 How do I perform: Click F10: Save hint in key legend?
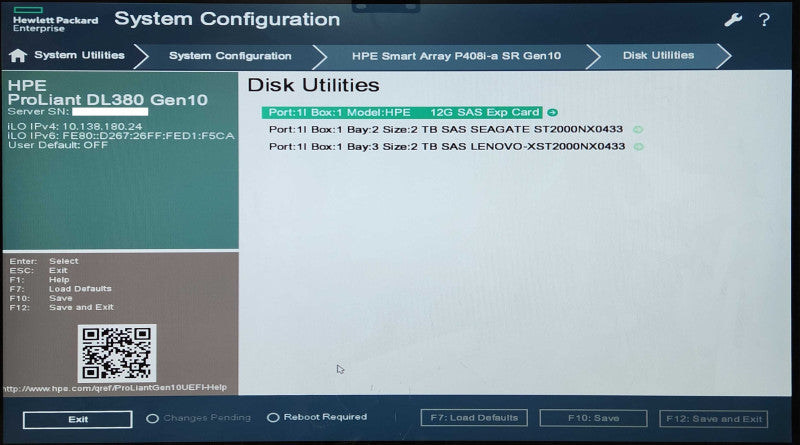point(41,298)
